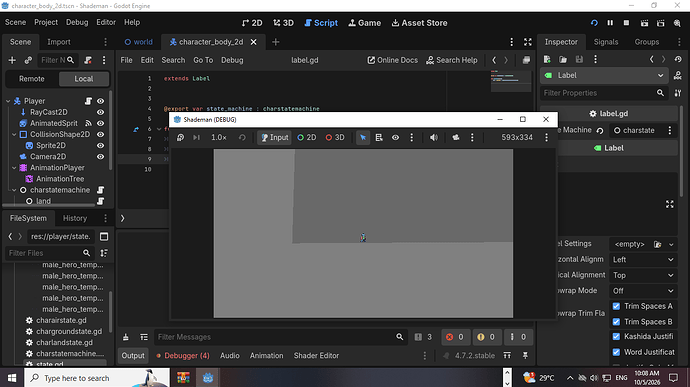Open Label node selector dropdown in Inspector
This screenshot has width=690, height=387.
[x=604, y=75]
